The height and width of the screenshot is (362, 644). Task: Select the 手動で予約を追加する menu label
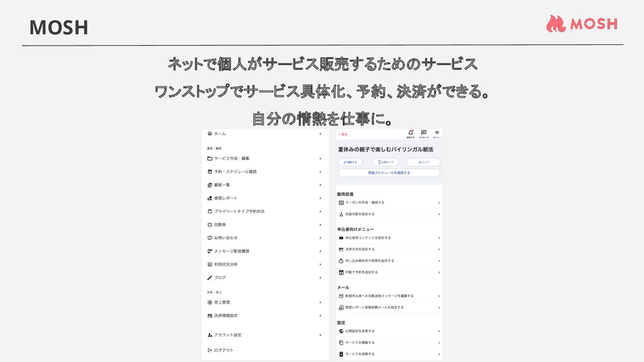361,272
